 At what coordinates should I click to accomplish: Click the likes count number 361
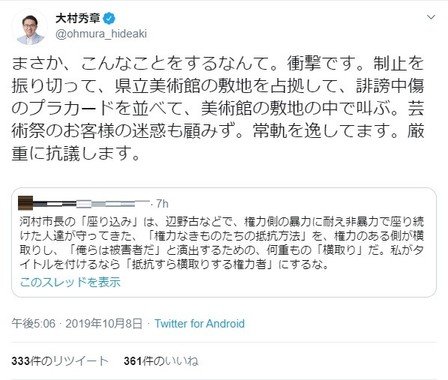point(132,361)
